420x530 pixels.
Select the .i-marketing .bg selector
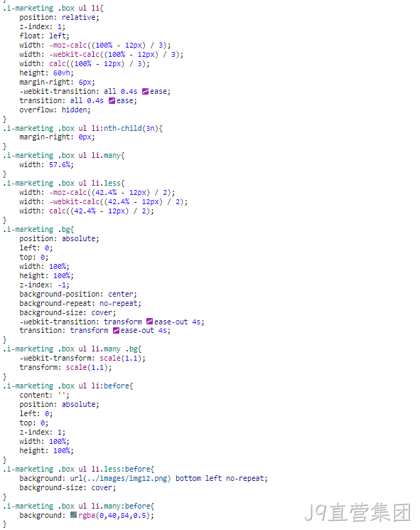[x=38, y=230]
